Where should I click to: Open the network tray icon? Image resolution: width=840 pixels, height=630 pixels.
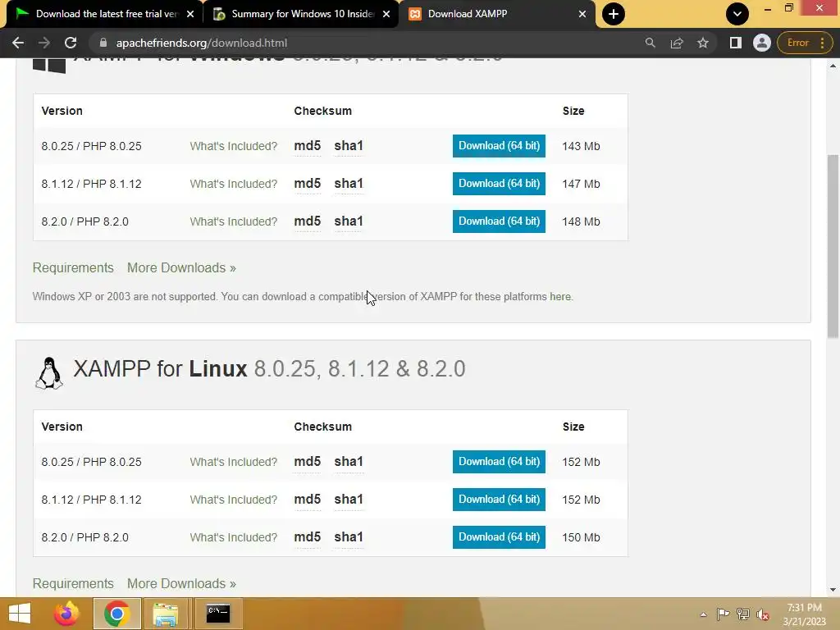[x=743, y=614]
